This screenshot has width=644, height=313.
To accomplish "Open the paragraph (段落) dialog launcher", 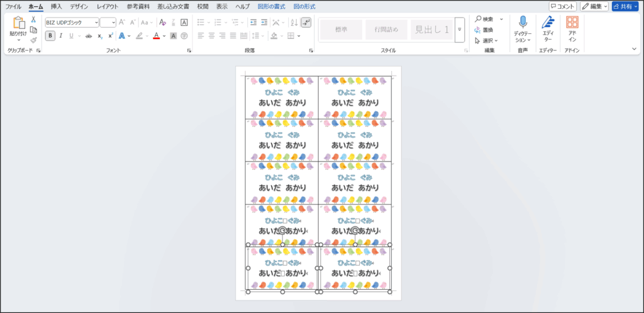I will (x=311, y=51).
